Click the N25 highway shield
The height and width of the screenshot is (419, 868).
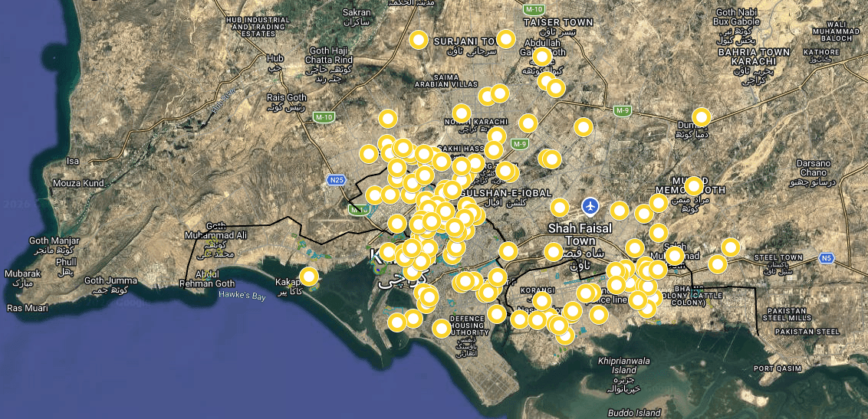pyautogui.click(x=334, y=180)
